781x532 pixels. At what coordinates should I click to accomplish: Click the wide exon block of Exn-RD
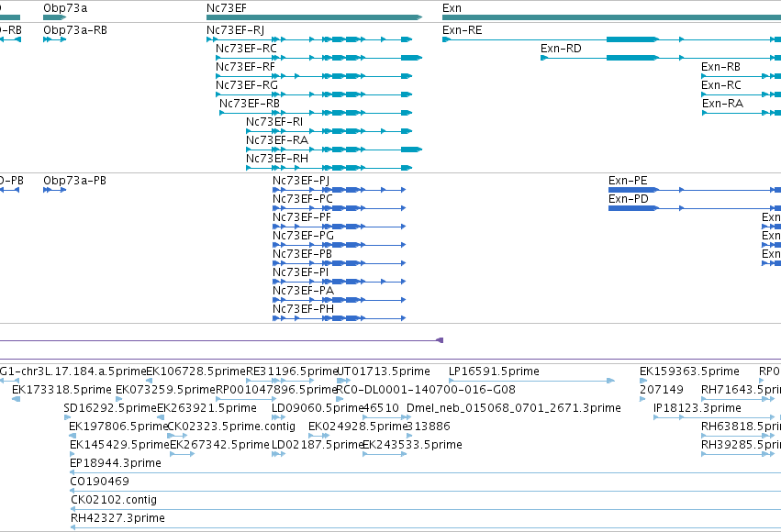coord(632,58)
